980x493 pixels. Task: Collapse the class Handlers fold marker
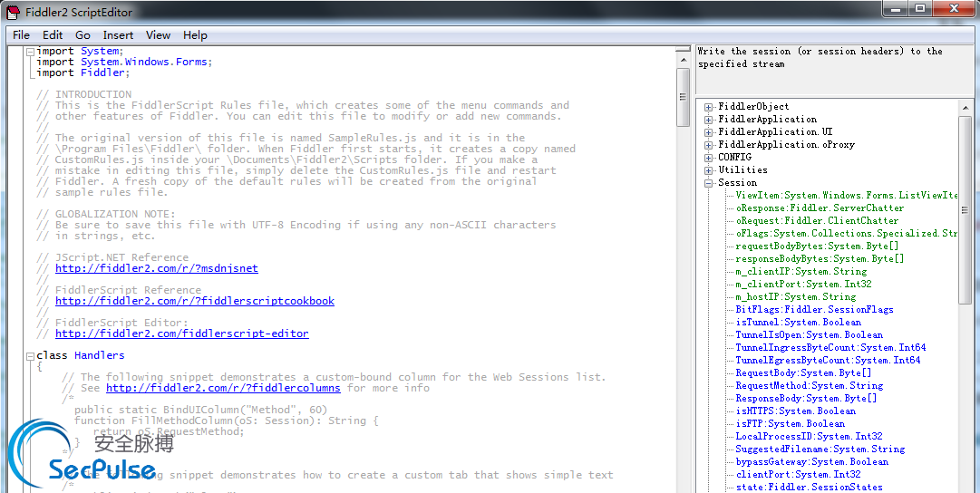click(30, 356)
